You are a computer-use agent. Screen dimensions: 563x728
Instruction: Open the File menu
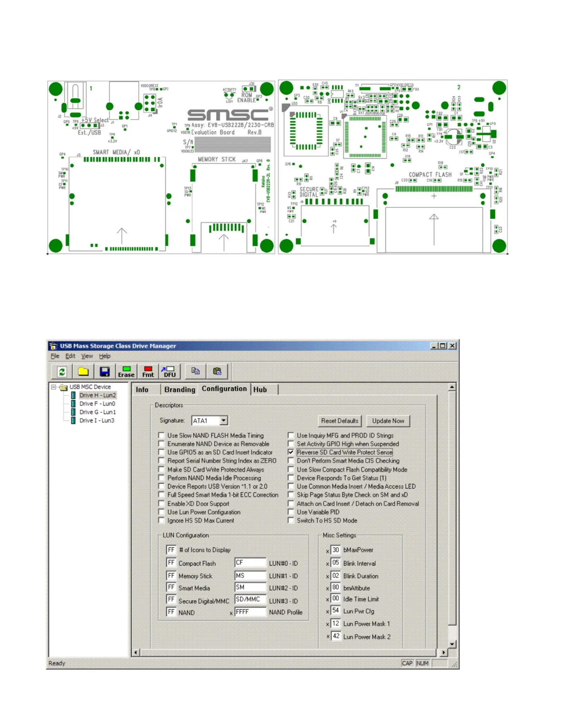coord(55,356)
